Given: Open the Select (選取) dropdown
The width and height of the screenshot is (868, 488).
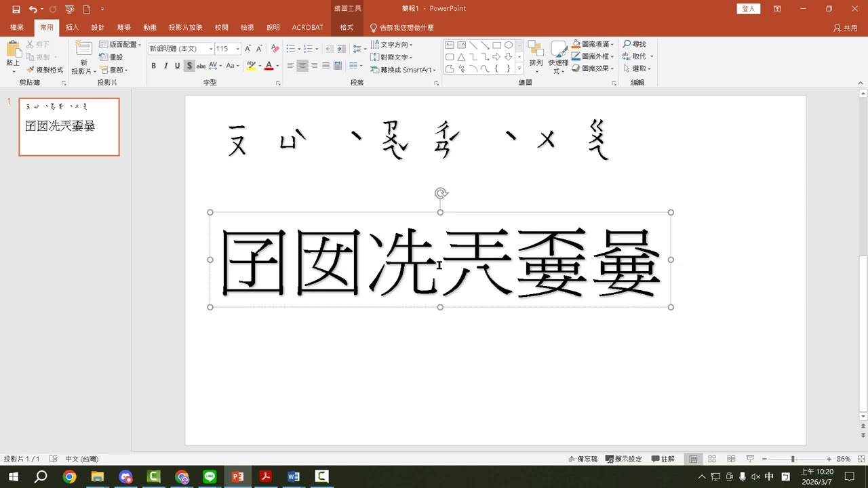Looking at the screenshot, I should pos(637,68).
